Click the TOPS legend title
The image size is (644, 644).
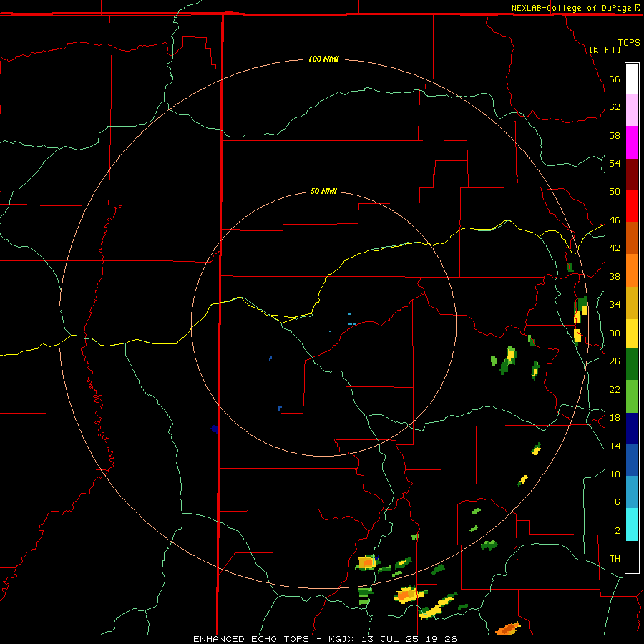coord(629,42)
